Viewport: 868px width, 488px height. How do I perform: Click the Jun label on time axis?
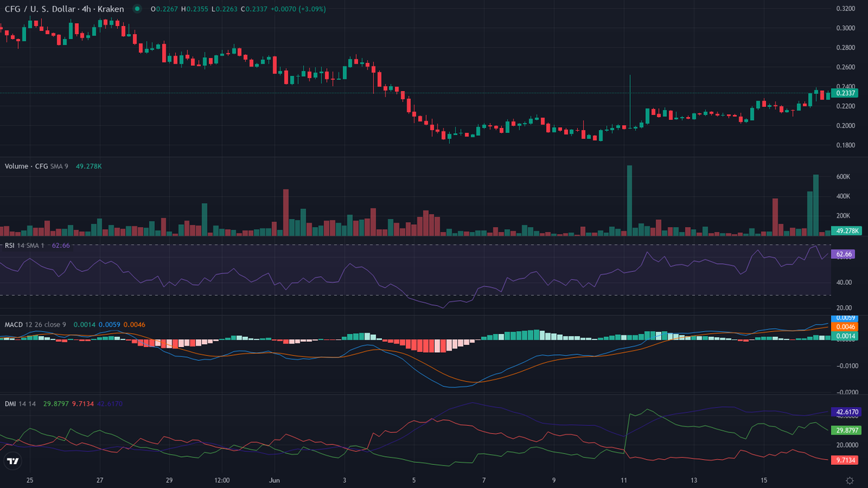pos(274,480)
